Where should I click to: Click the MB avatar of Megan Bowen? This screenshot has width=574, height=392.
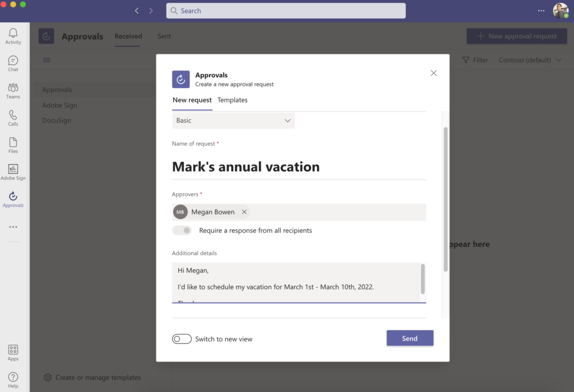(x=180, y=212)
